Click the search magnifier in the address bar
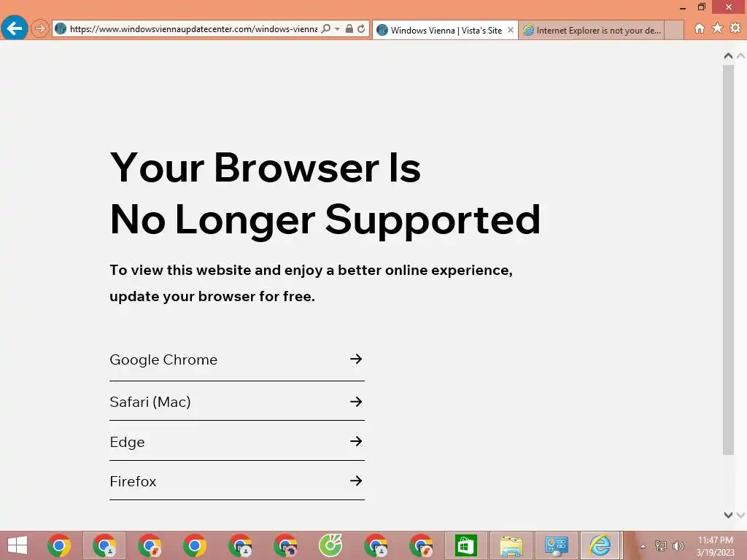The image size is (747, 560). tap(326, 28)
